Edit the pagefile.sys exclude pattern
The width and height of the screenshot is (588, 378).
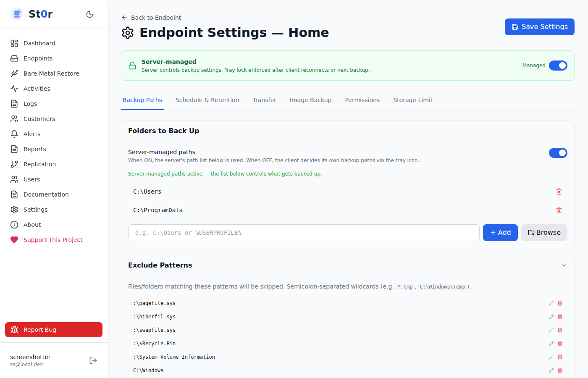(x=551, y=303)
